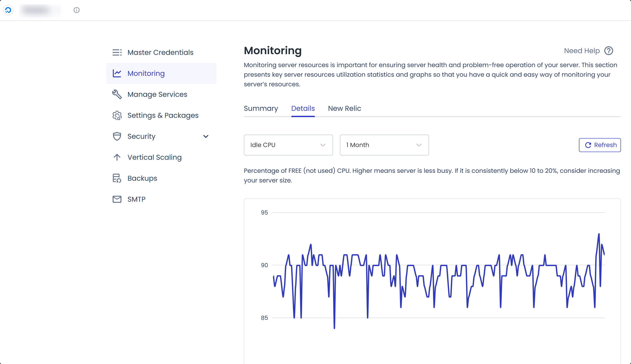Select the Details tab
Viewport: 631px width, 364px height.
(x=303, y=109)
